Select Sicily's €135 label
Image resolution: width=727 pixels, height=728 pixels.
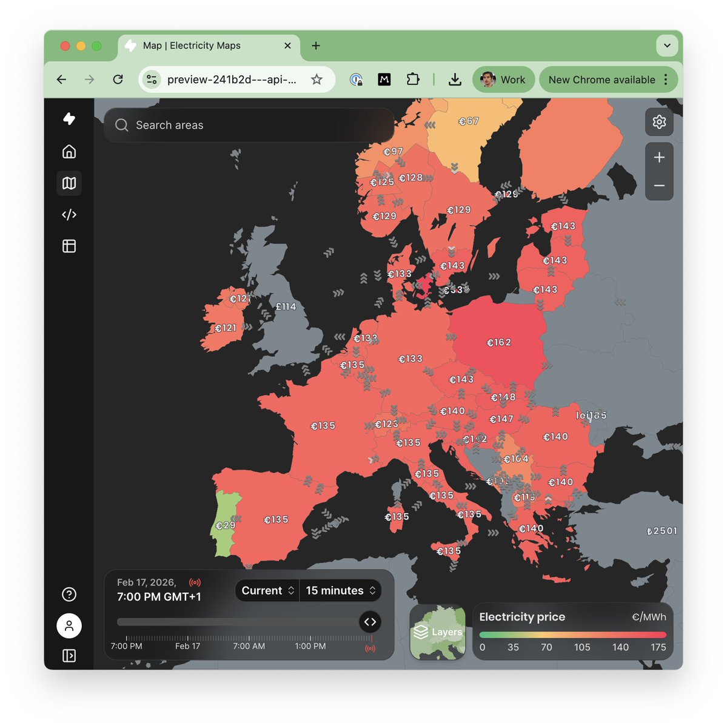(x=448, y=551)
